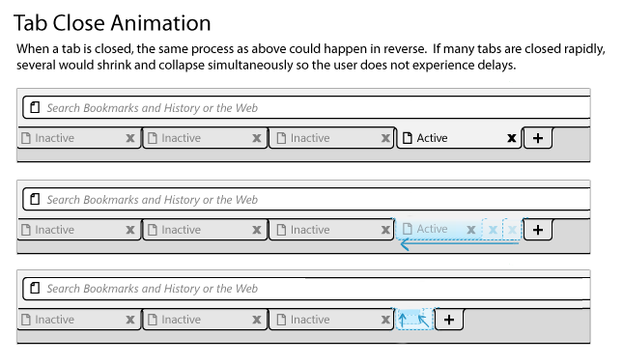623x364 pixels.
Task: Click new tab plus button in middle mockup
Action: pyautogui.click(x=538, y=230)
